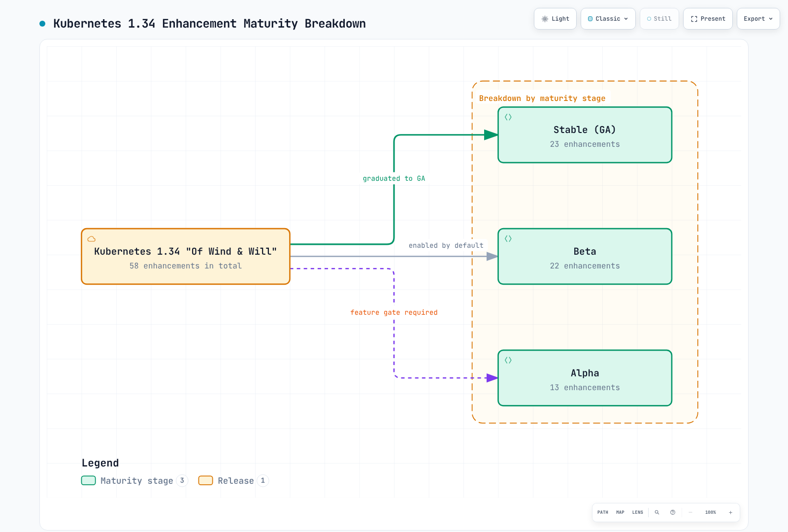Click the Maturity stage count badge 3
This screenshot has height=532, width=788.
click(182, 480)
